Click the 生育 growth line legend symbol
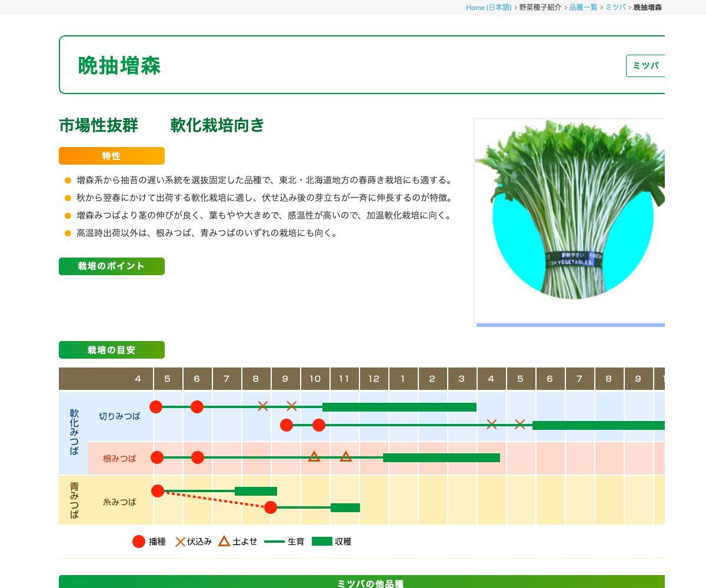The image size is (706, 588). click(274, 542)
